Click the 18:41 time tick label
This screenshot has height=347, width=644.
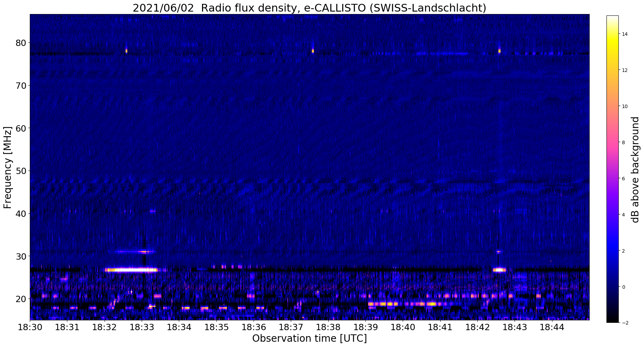(440, 327)
